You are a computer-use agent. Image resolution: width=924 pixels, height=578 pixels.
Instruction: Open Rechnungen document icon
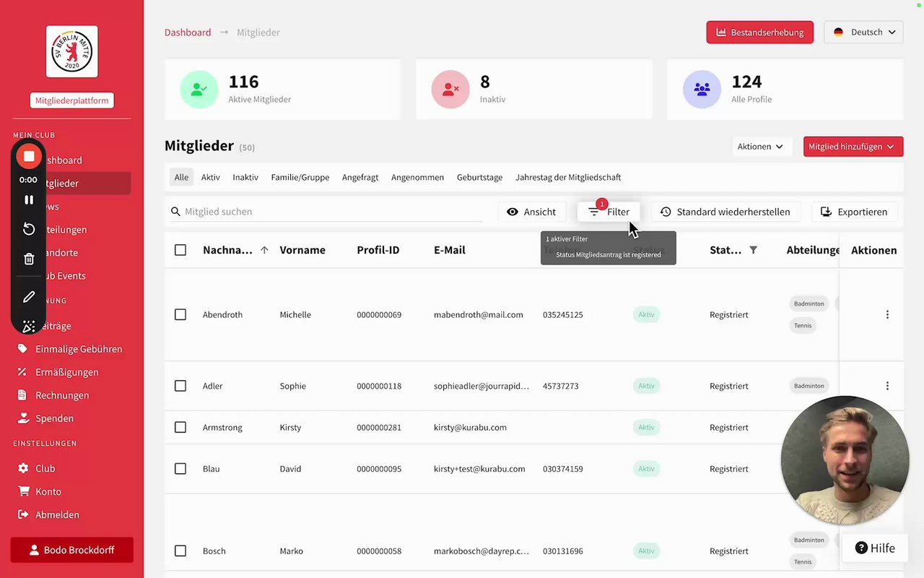[23, 395]
